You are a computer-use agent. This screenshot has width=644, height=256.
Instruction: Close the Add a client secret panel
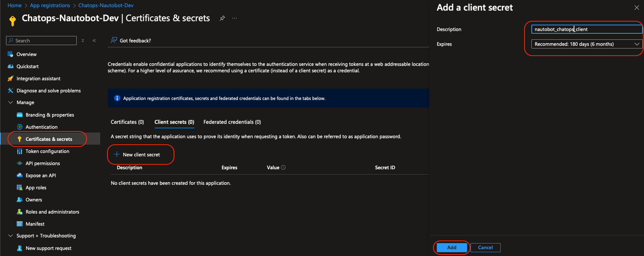coord(637,8)
